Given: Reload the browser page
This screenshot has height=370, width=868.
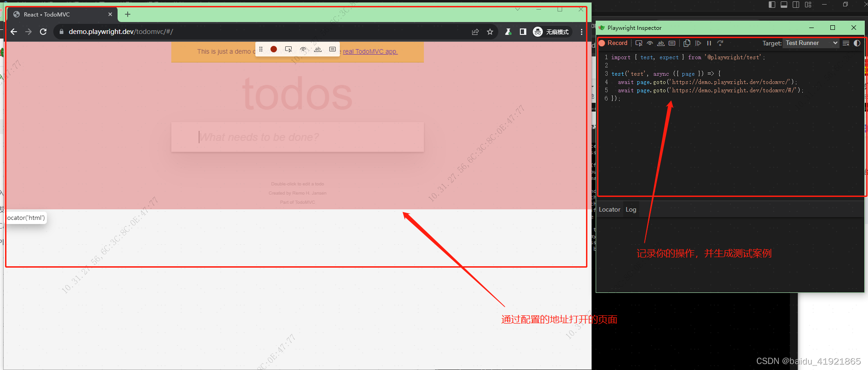Looking at the screenshot, I should pos(43,32).
